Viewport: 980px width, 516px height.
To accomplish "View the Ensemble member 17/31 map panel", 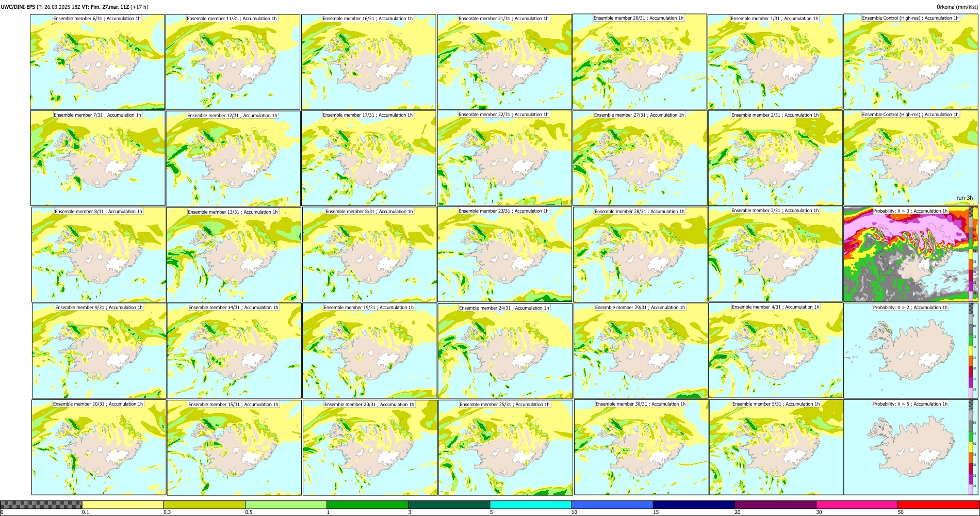I will click(369, 158).
